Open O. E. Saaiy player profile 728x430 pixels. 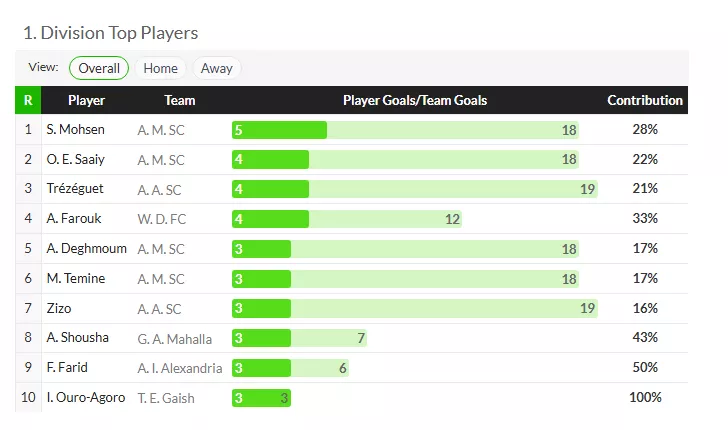pyautogui.click(x=75, y=159)
